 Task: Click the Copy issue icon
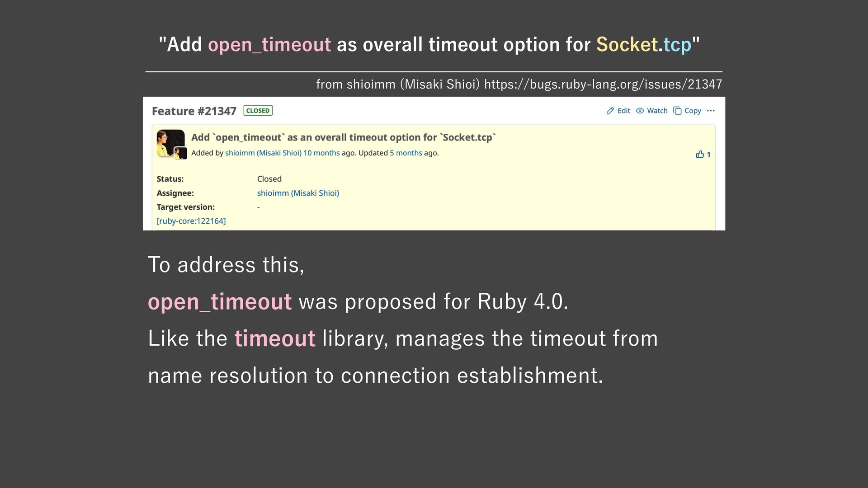677,111
